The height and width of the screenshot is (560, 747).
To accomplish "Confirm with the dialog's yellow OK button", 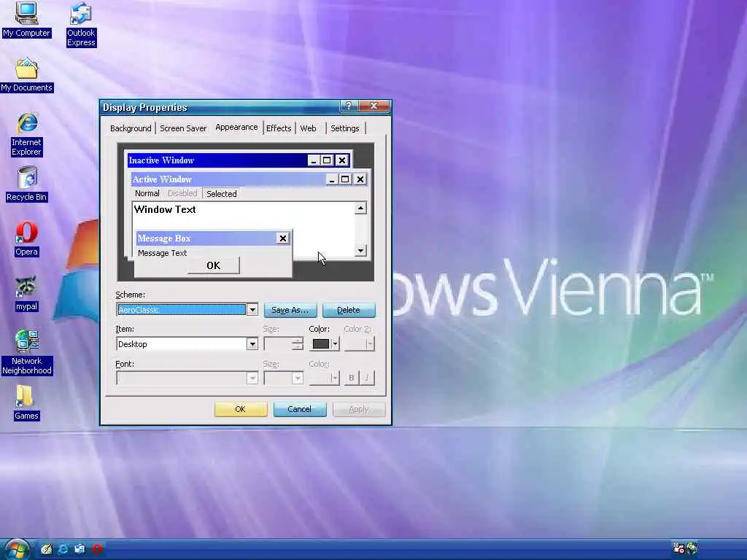I will point(241,409).
